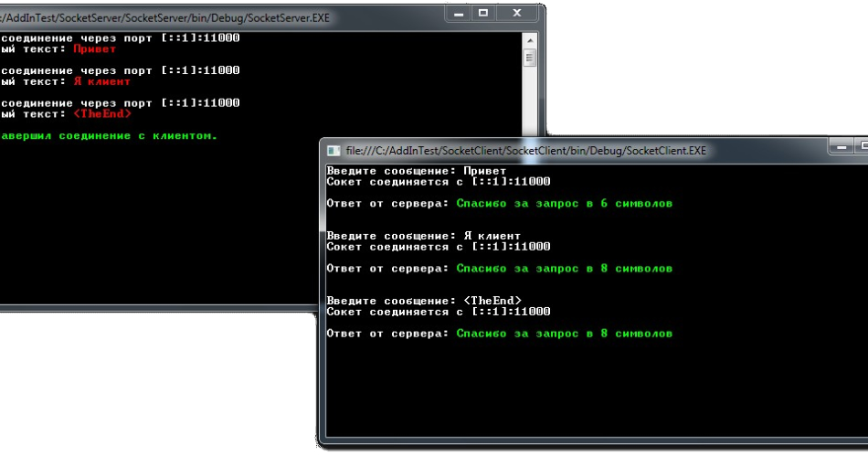Click green 'завершил соединение с клиентом' line
The image size is (868, 457).
point(108,136)
